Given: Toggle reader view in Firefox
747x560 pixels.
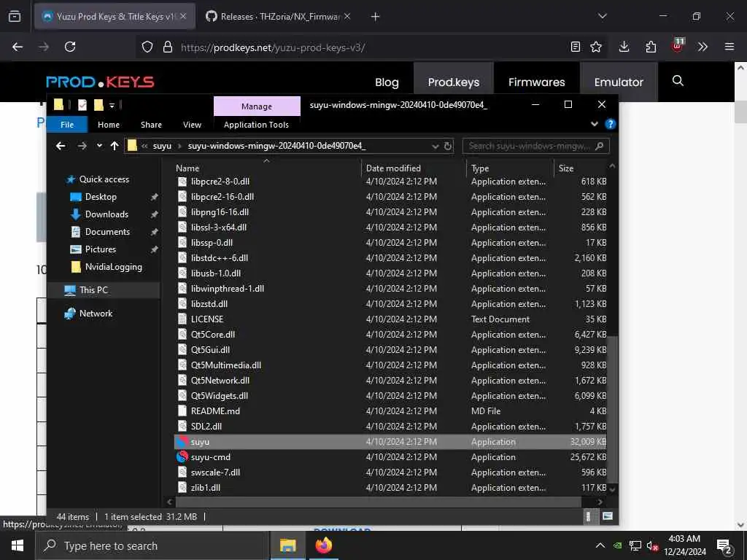Looking at the screenshot, I should [576, 47].
